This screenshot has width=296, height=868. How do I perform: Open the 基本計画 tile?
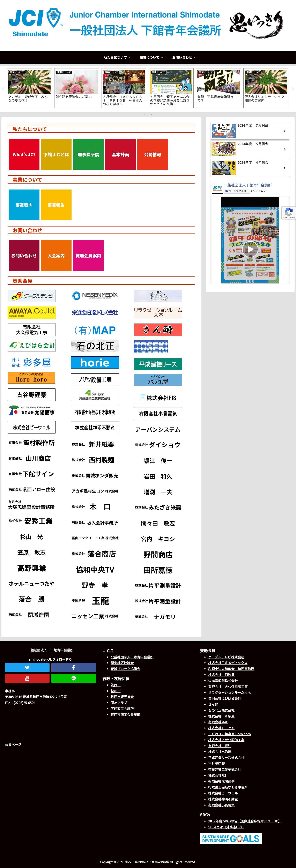[120, 154]
